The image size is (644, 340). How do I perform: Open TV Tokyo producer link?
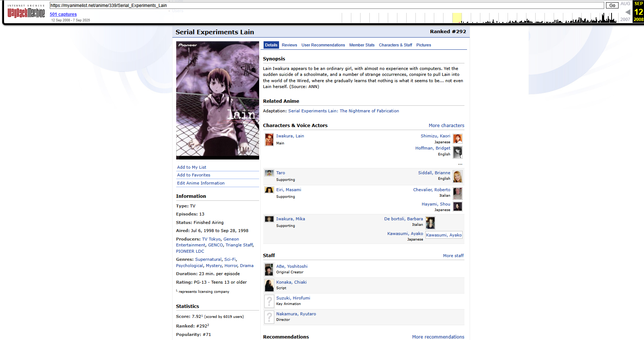(x=212, y=239)
